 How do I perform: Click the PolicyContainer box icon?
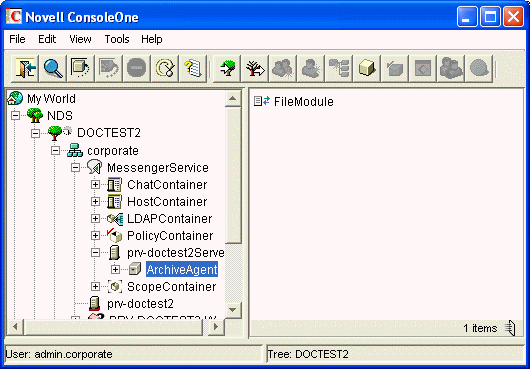[115, 236]
